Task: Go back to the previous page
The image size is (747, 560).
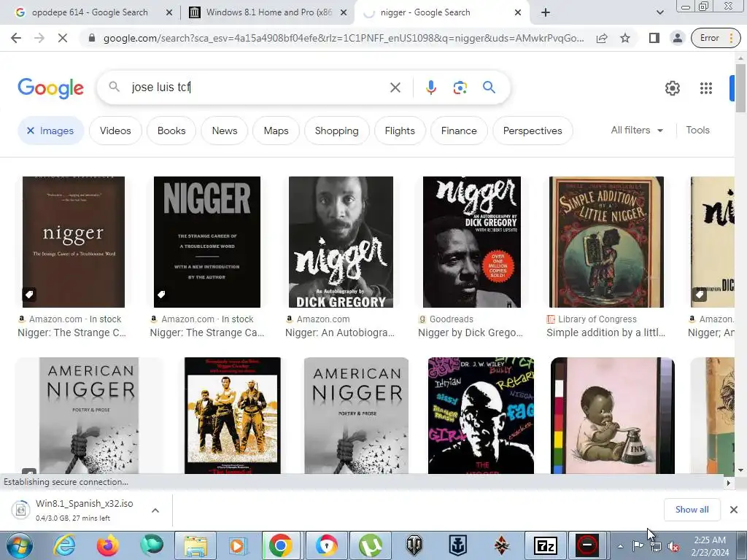Action: pyautogui.click(x=16, y=38)
